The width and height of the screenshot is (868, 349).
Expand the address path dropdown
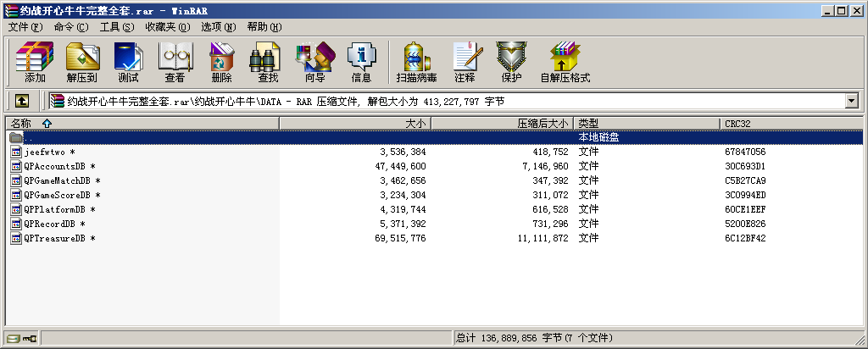pyautogui.click(x=851, y=101)
